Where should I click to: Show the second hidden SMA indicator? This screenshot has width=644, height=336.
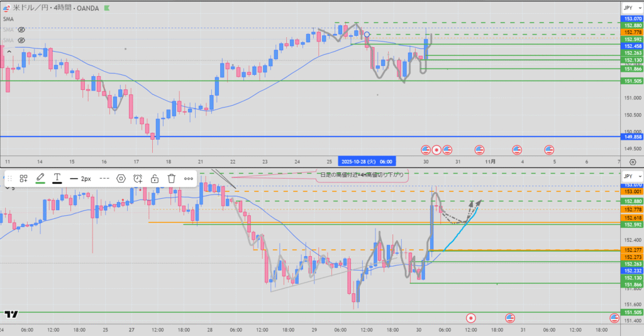[x=21, y=40]
